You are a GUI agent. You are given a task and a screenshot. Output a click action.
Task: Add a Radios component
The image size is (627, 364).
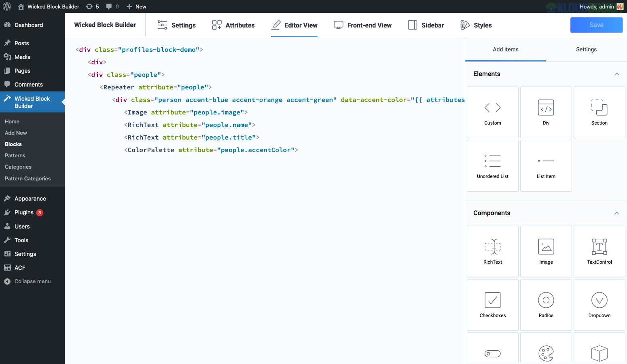pyautogui.click(x=546, y=305)
